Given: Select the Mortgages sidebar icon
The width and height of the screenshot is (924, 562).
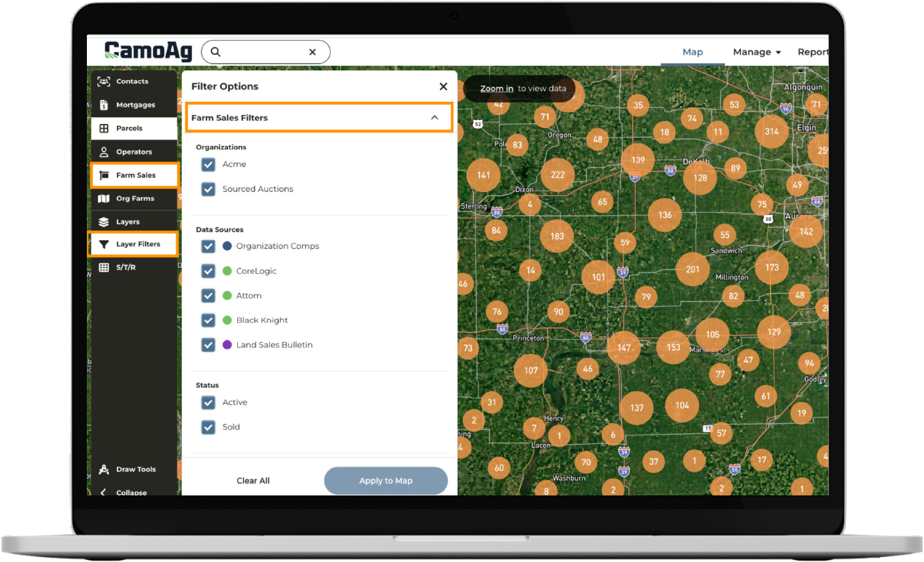Looking at the screenshot, I should pyautogui.click(x=103, y=105).
